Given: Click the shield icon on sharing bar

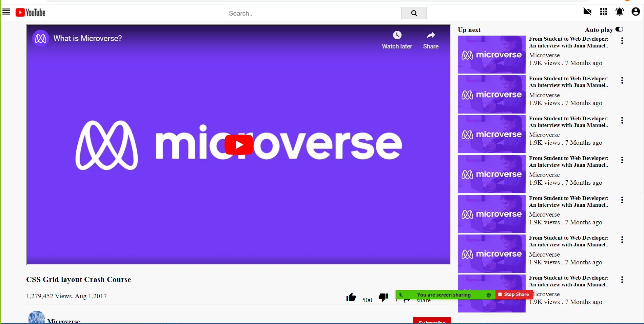Looking at the screenshot, I should coord(489,295).
